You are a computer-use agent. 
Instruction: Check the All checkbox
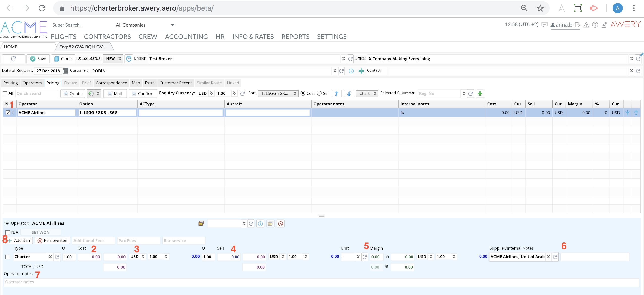5,94
